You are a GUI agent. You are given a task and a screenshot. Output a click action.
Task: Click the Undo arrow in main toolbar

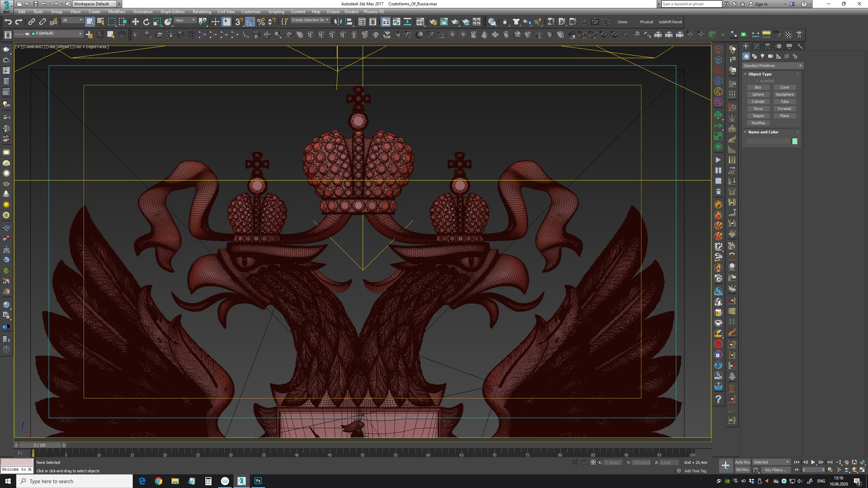pyautogui.click(x=8, y=22)
